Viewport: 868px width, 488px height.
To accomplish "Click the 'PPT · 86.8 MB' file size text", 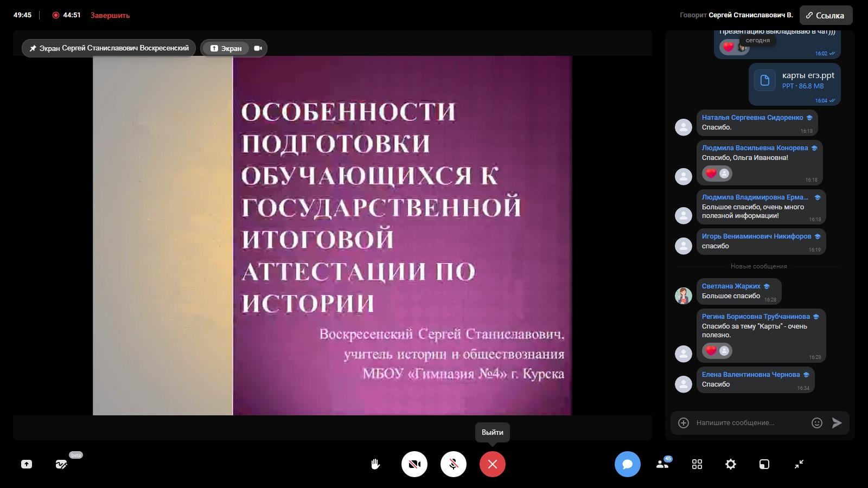I will click(803, 86).
